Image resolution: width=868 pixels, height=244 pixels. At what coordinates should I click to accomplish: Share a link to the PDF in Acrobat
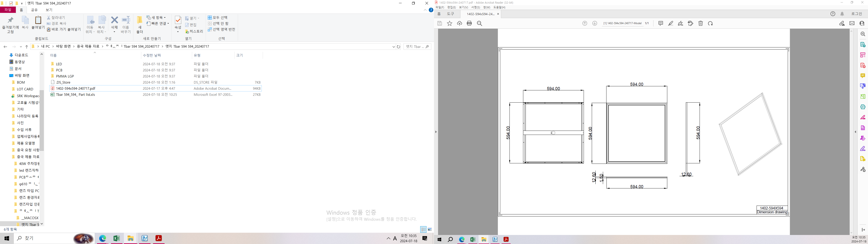coord(842,23)
